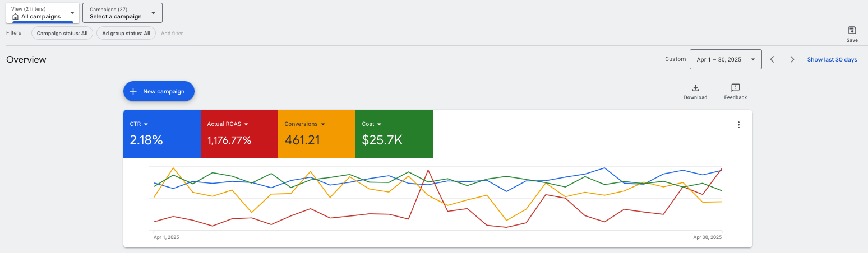Select the red Actual ROAS 1,176.77% scorecard

coord(239,134)
